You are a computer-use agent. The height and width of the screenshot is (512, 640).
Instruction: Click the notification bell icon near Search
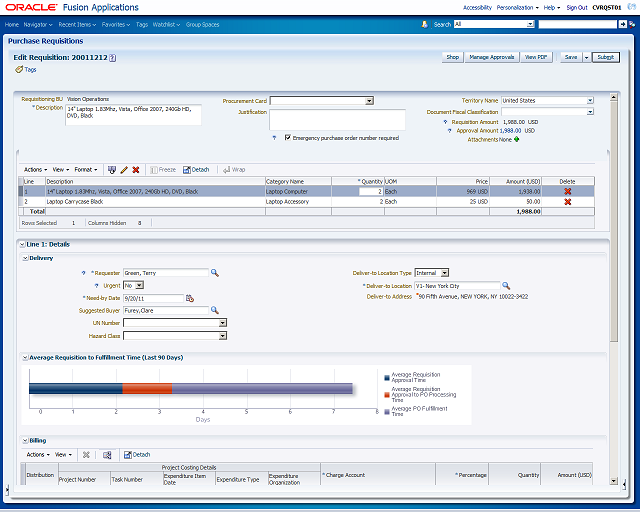coord(424,24)
